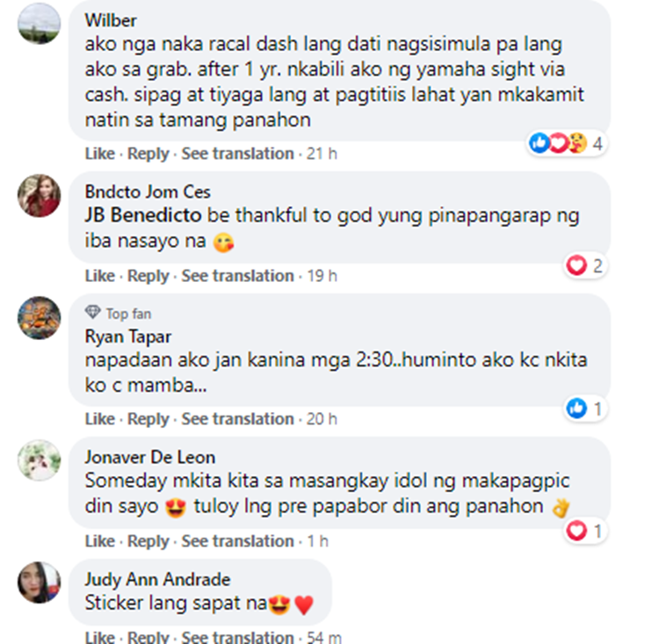Viewport: 659px width, 644px height.
Task: Open reactions on Wilber's comment
Action: click(566, 143)
